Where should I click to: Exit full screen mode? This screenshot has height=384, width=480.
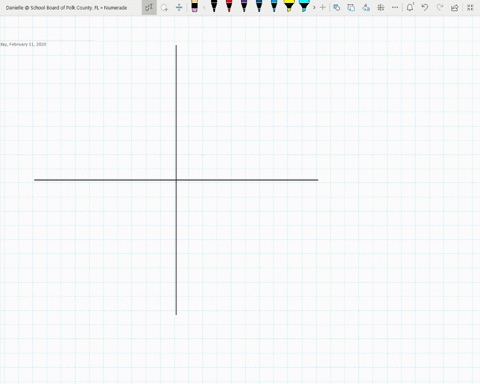[x=470, y=7]
